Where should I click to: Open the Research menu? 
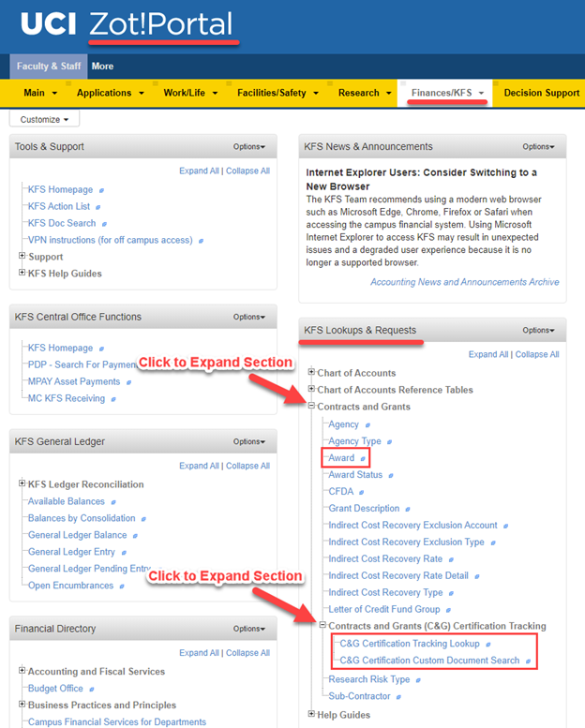point(365,93)
